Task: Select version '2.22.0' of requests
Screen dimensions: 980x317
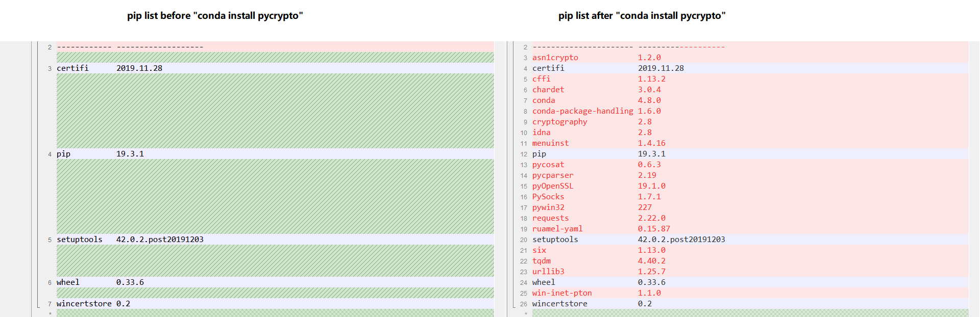Action: click(x=652, y=218)
